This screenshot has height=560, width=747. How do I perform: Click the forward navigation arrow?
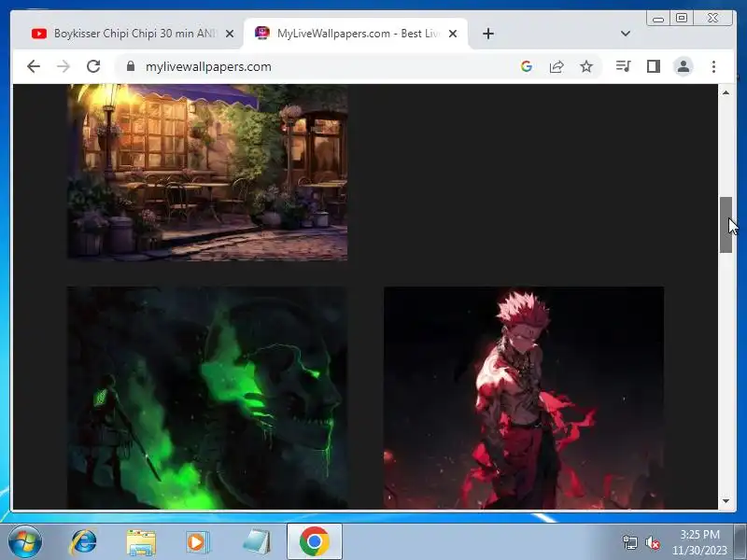pos(63,66)
